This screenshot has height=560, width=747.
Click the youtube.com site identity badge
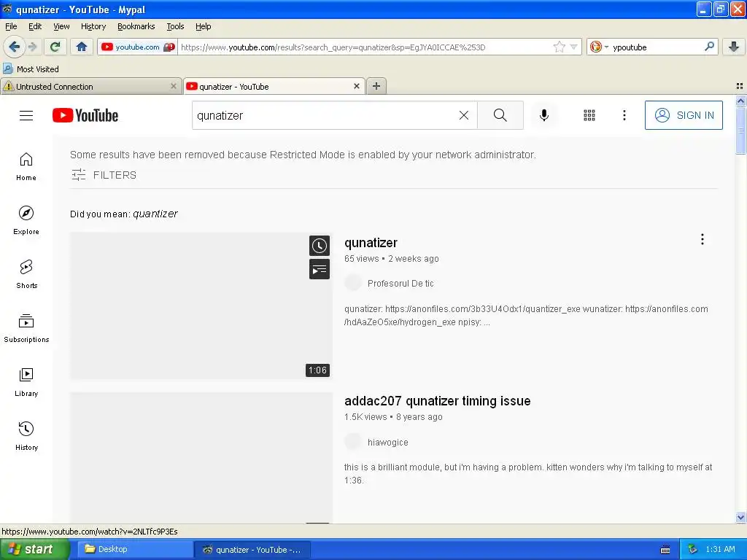click(137, 47)
